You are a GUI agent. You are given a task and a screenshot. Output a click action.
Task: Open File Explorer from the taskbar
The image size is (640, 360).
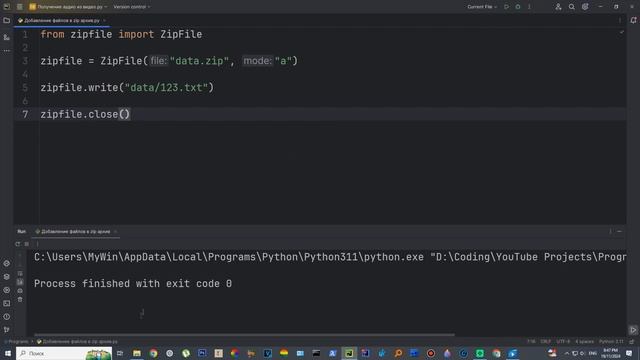(137, 353)
